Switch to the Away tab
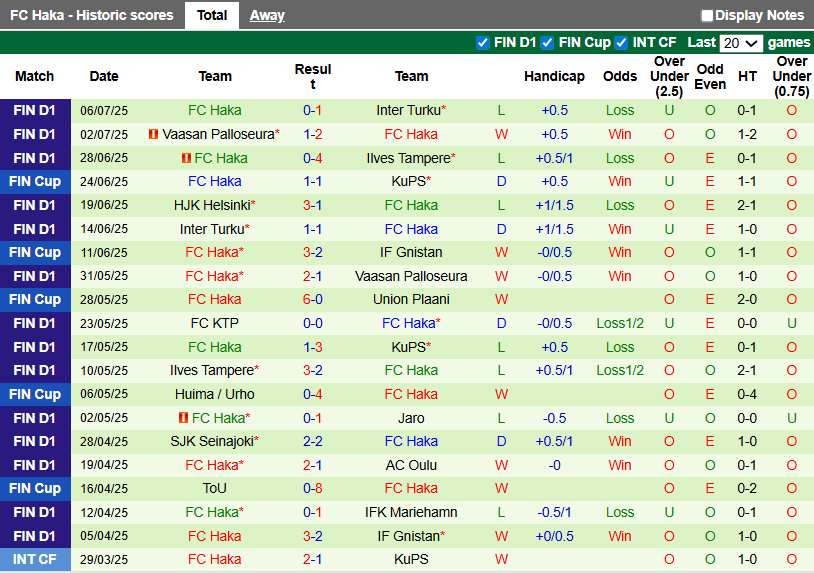Screen dimensions: 814x573 coord(267,16)
